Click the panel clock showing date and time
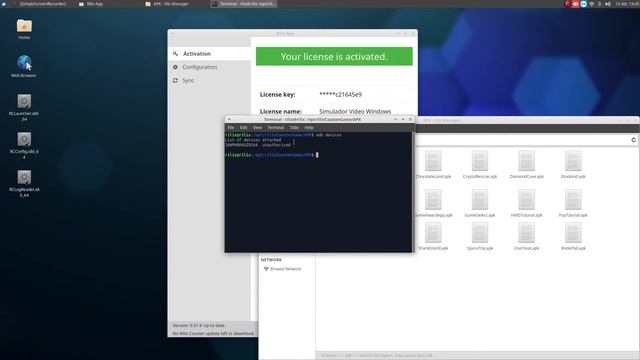Screen dimensions: 640x360 tap(627, 4)
